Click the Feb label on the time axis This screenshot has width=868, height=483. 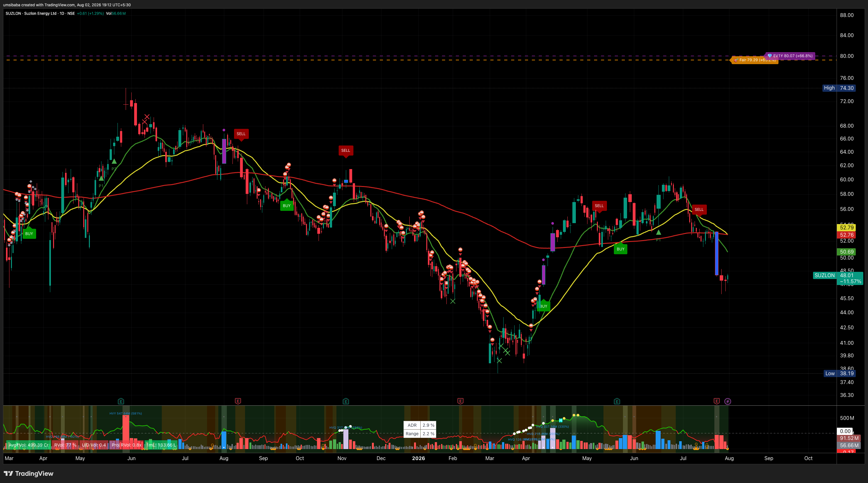pyautogui.click(x=453, y=458)
